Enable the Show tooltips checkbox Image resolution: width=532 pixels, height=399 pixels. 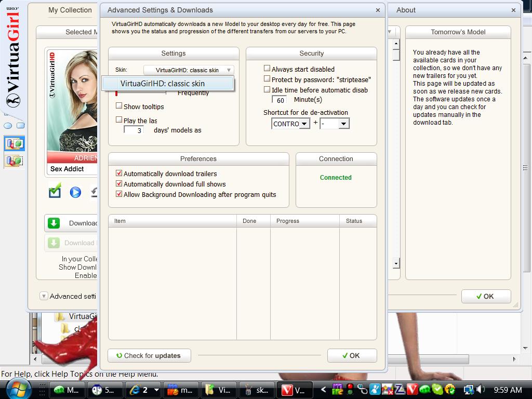click(x=119, y=105)
